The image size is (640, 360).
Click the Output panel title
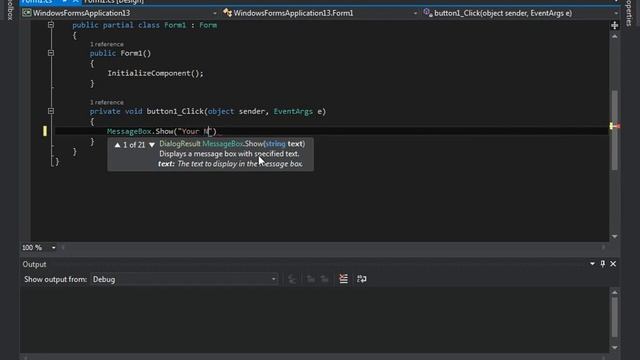click(34, 264)
